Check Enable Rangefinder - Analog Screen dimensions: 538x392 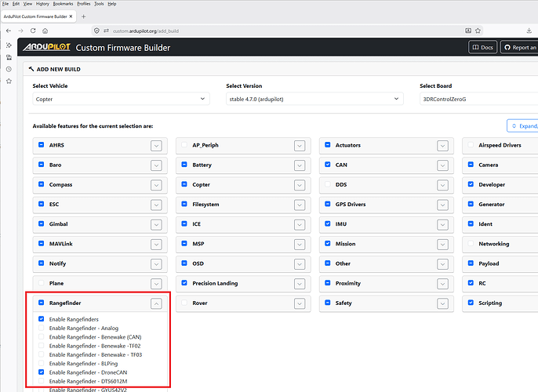[41, 328]
